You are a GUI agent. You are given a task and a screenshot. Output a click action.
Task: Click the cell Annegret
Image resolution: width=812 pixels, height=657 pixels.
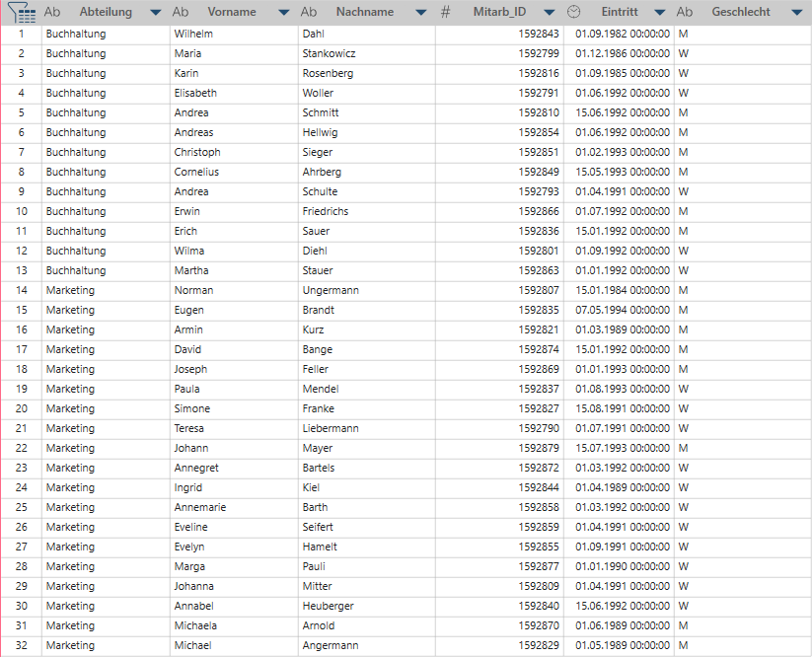coord(234,468)
